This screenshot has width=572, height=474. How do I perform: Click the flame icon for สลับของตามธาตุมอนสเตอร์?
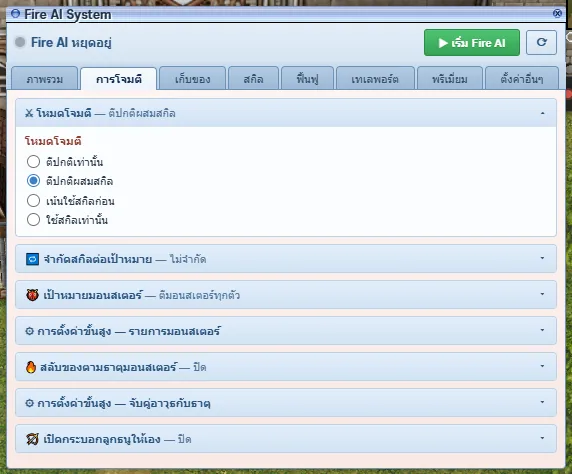click(x=31, y=367)
